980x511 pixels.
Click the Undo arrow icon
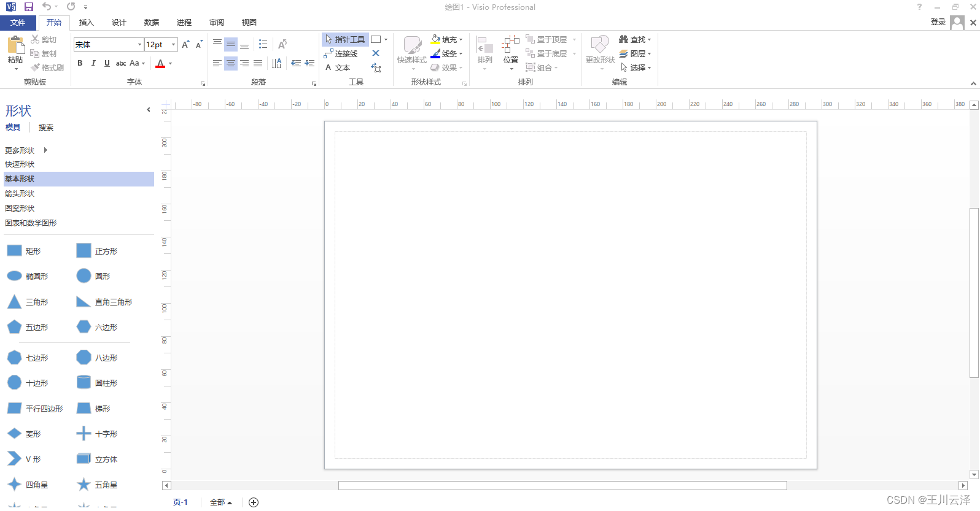(47, 7)
